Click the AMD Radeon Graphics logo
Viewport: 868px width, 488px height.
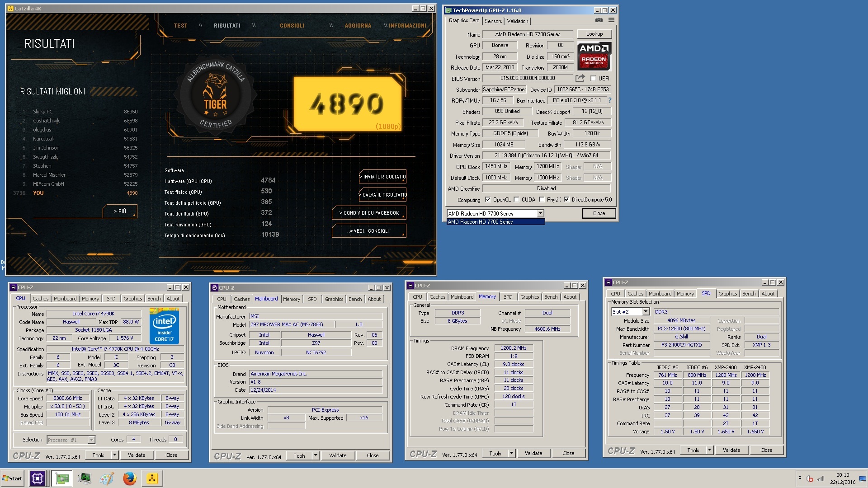(x=594, y=56)
